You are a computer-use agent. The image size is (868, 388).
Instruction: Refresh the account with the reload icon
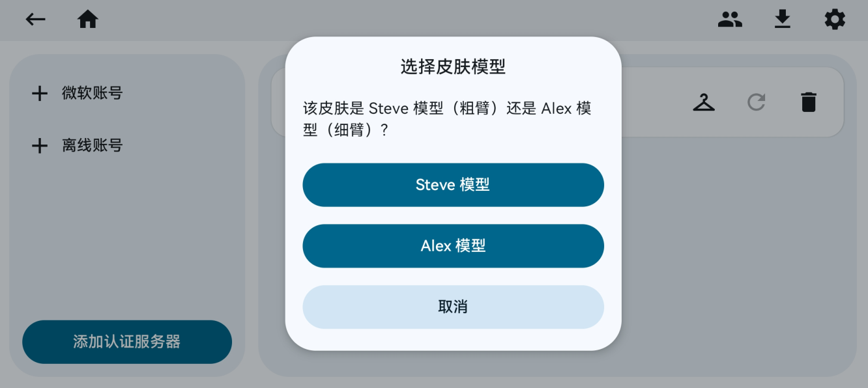(x=756, y=102)
